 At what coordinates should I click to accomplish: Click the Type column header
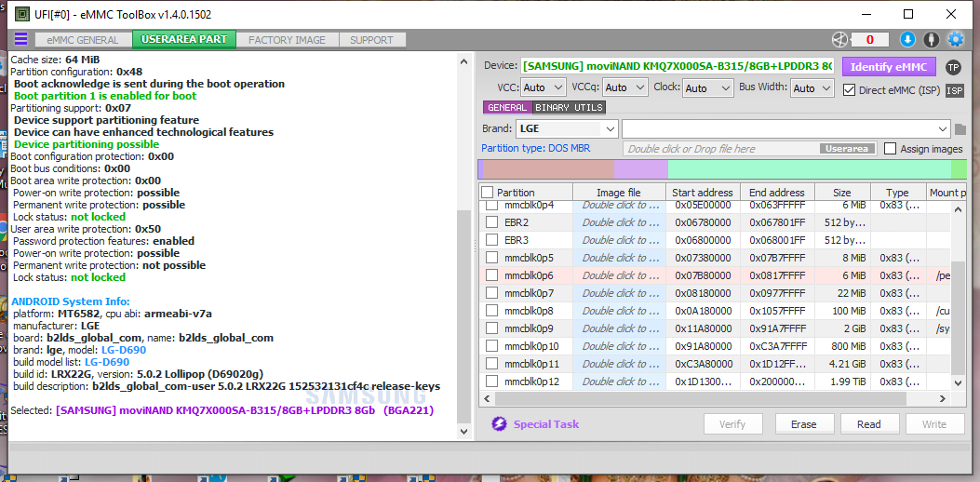(897, 192)
